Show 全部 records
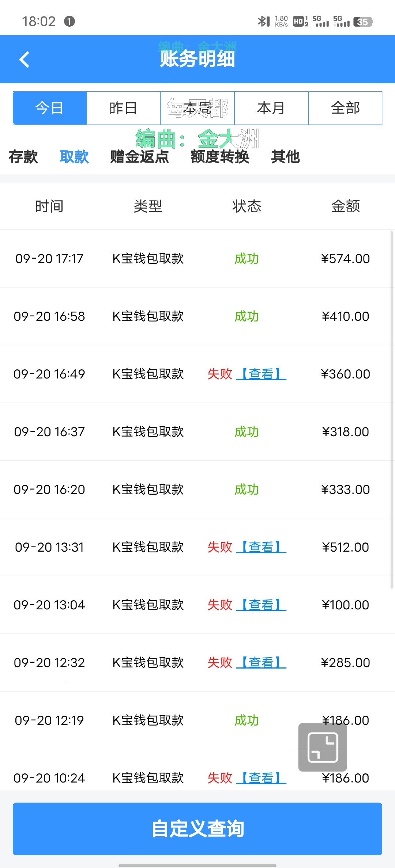The image size is (395, 868). [x=345, y=108]
